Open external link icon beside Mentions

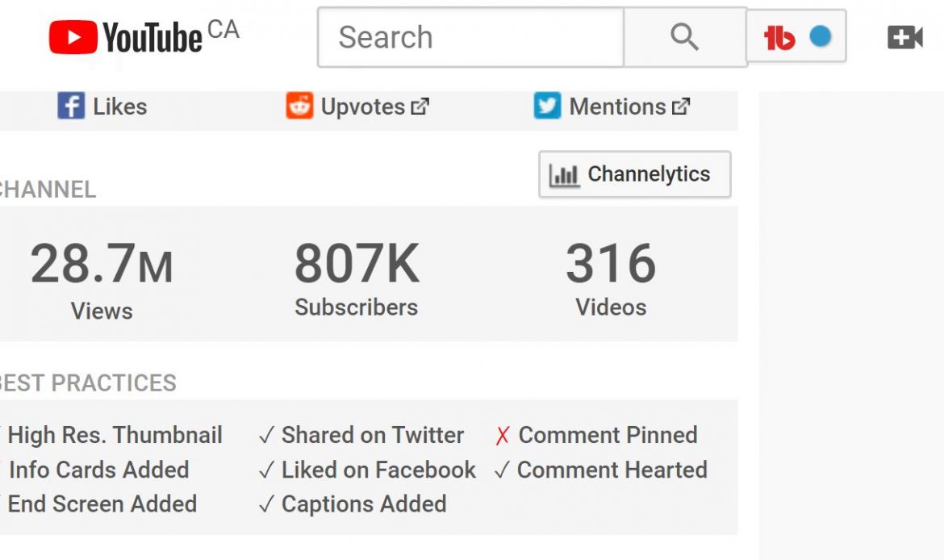coord(681,107)
